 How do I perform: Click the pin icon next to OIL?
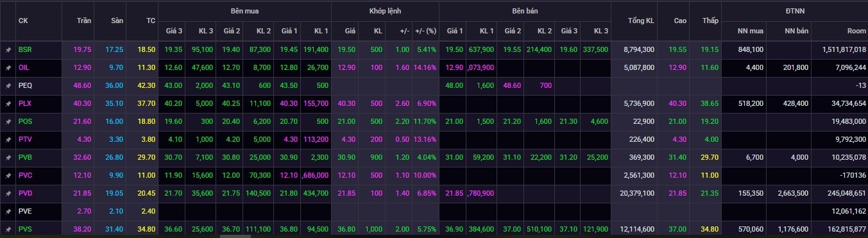8,67
